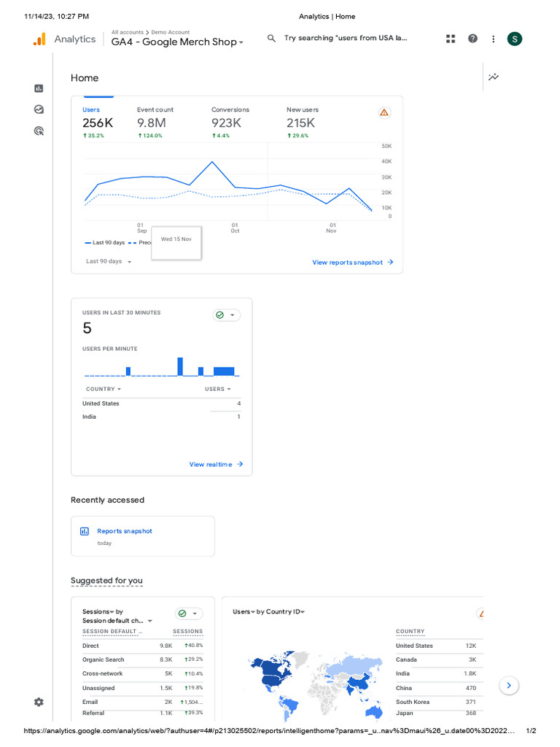Open the Reports icon in left sidebar
Screen dimensions: 560x747
[x=39, y=88]
